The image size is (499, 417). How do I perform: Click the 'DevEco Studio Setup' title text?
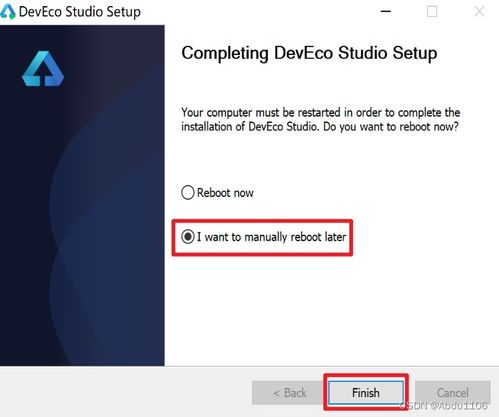pyautogui.click(x=80, y=12)
